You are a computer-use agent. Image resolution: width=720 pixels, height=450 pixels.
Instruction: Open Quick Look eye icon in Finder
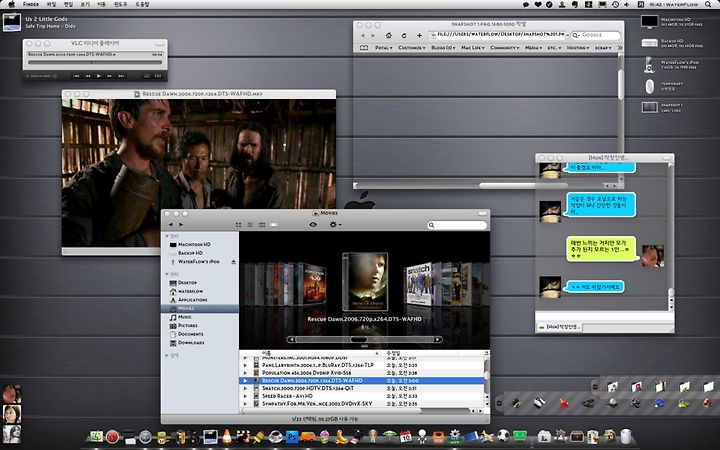point(313,225)
